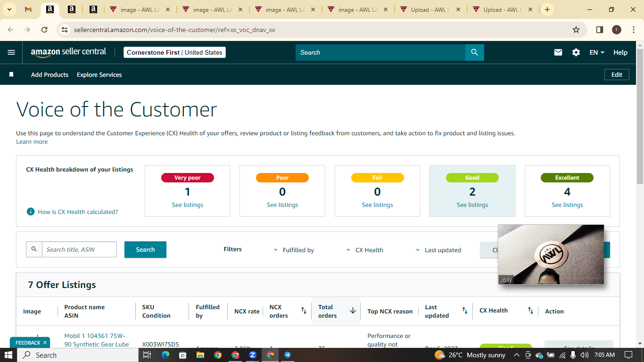Open the Chrome three-dot menu
The image size is (644, 362).
(633, 30)
